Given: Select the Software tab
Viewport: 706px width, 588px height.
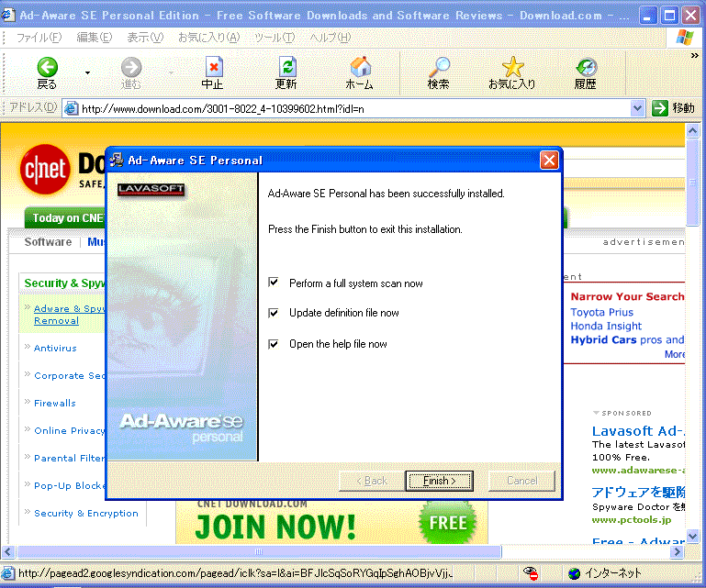Looking at the screenshot, I should [48, 242].
